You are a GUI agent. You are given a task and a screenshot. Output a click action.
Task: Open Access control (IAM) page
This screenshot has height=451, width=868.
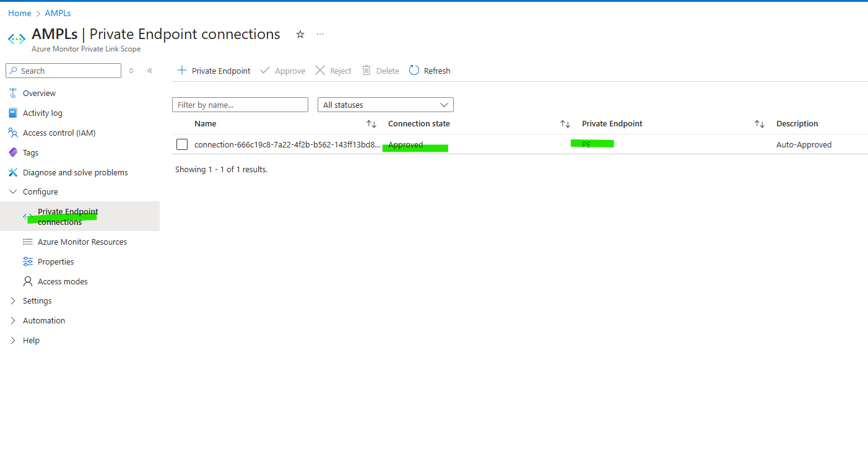pos(59,133)
